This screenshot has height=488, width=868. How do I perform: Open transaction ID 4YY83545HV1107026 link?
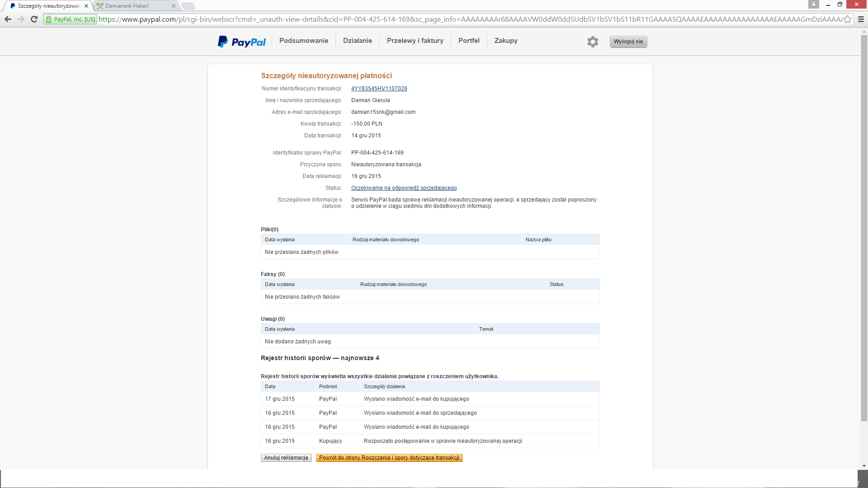pyautogui.click(x=379, y=89)
